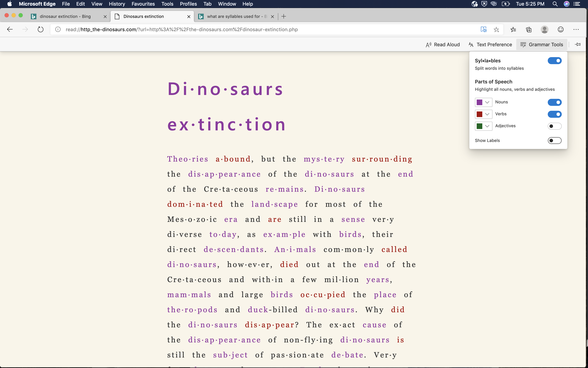Add page to favourites with star icon
Viewport: 588px width, 368px height.
[x=496, y=29]
